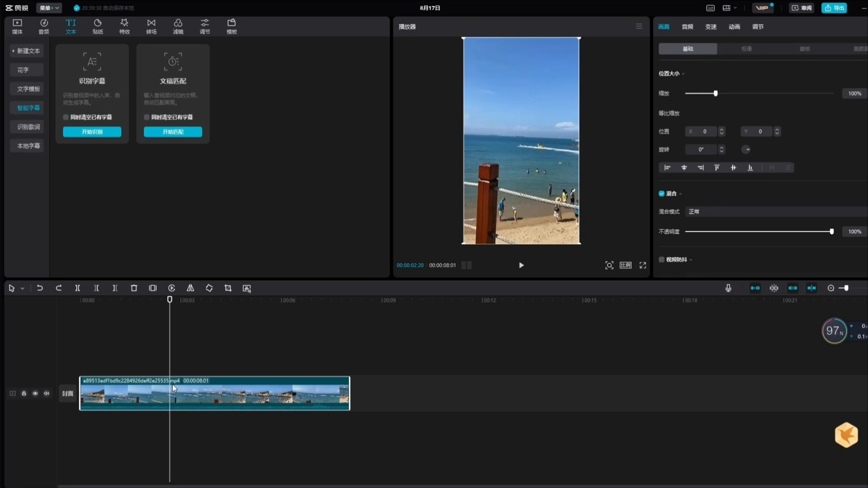Click the X position stepper arrows
Viewport: 868px width, 488px height.
pyautogui.click(x=722, y=131)
